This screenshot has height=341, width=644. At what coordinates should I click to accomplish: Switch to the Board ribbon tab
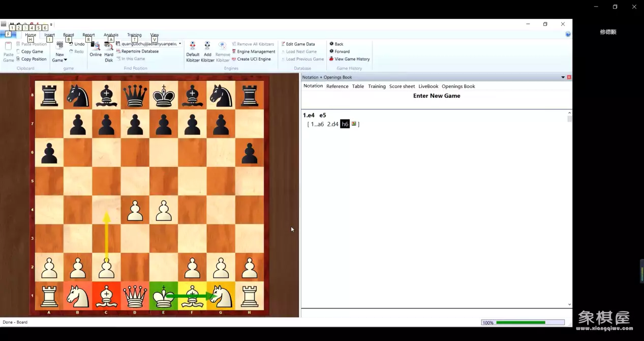[x=69, y=35]
